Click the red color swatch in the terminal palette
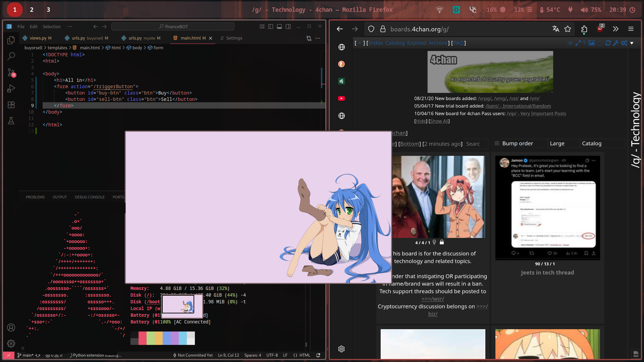644x362 pixels. click(143, 338)
